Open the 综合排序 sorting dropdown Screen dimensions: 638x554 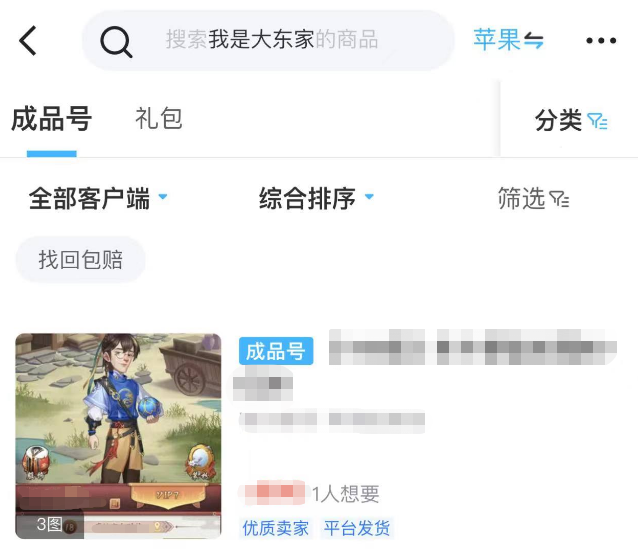tap(317, 198)
